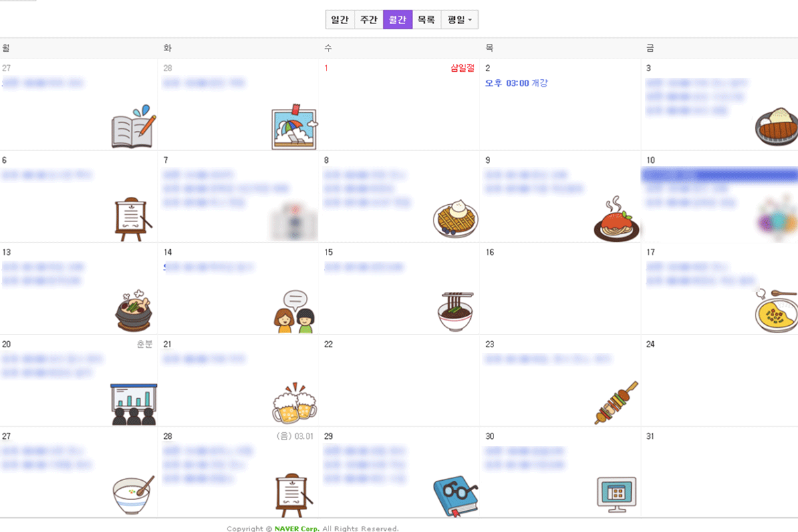The image size is (798, 532).
Task: Switch to the 주간 weekly view
Action: coord(368,20)
